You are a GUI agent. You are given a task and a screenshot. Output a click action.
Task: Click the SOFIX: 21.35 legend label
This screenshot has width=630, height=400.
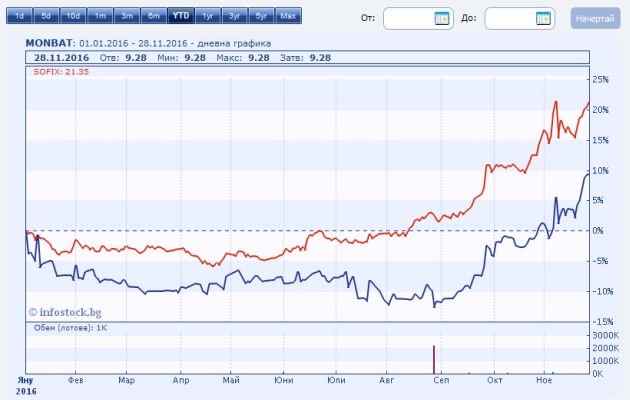click(61, 72)
